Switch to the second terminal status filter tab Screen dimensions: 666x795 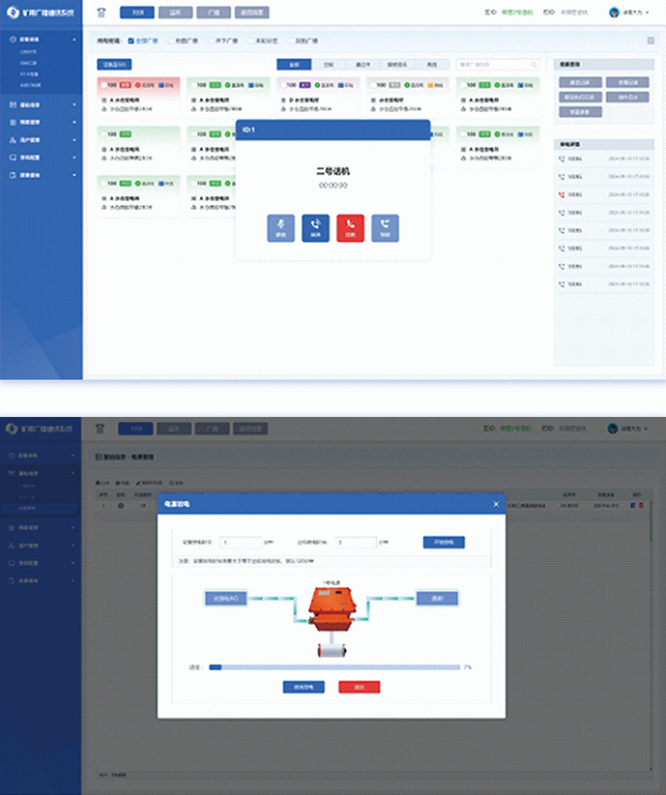[x=328, y=64]
